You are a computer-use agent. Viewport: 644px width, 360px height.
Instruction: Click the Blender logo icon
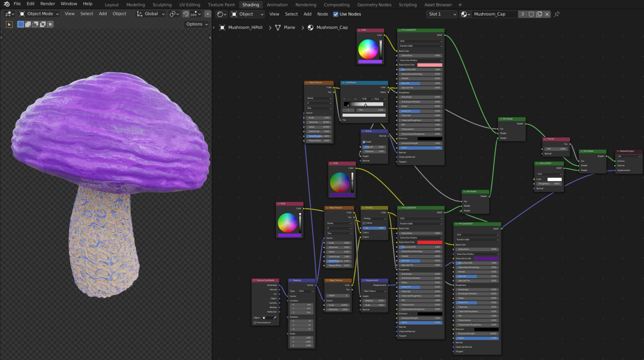pyautogui.click(x=6, y=4)
